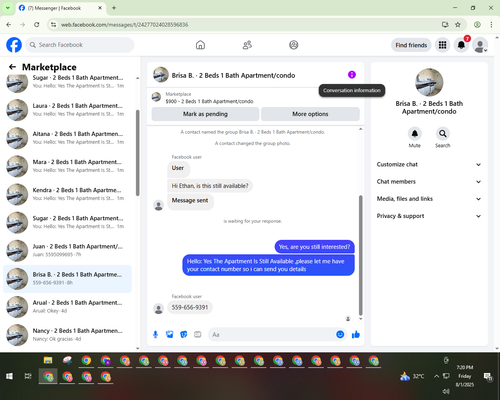
Task: Mute the chat with the bell icon
Action: pos(415,134)
